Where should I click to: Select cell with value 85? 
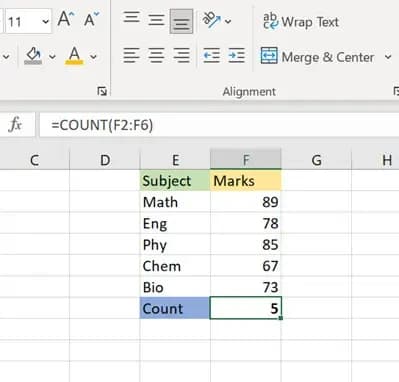pos(246,245)
